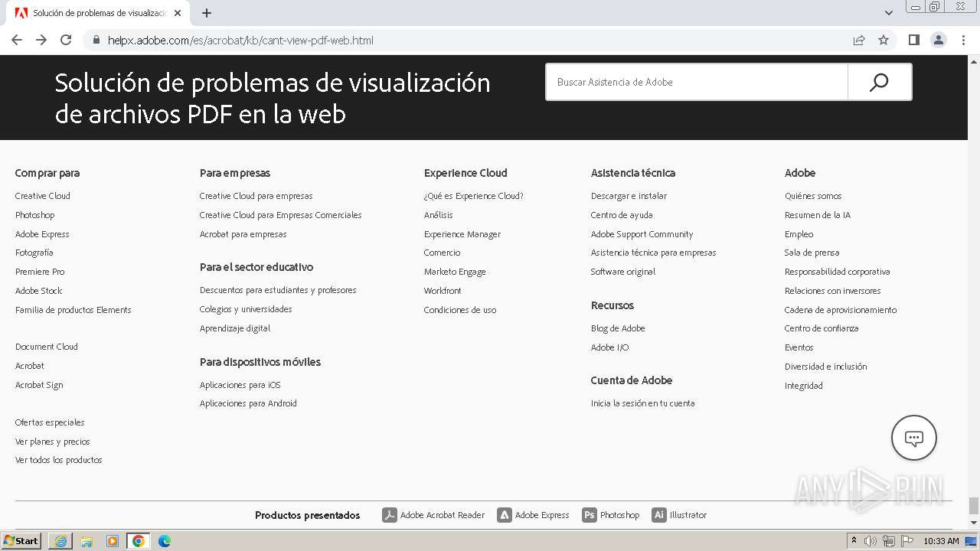Open Centro de confianza link
Image resolution: width=980 pixels, height=551 pixels.
tap(822, 328)
